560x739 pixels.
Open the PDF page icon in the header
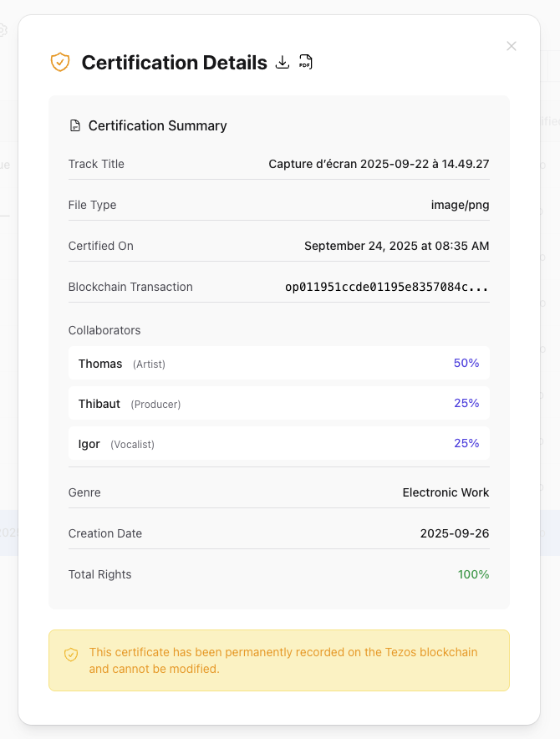(x=305, y=62)
